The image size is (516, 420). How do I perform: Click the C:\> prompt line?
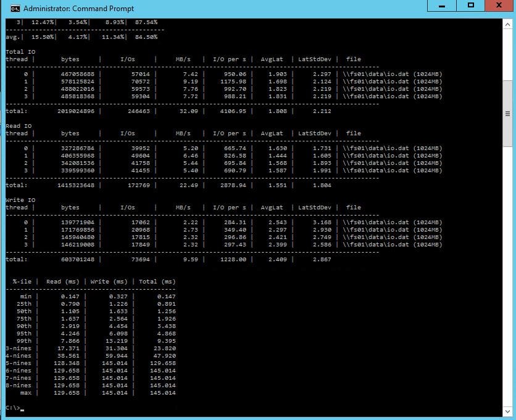pyautogui.click(x=15, y=408)
